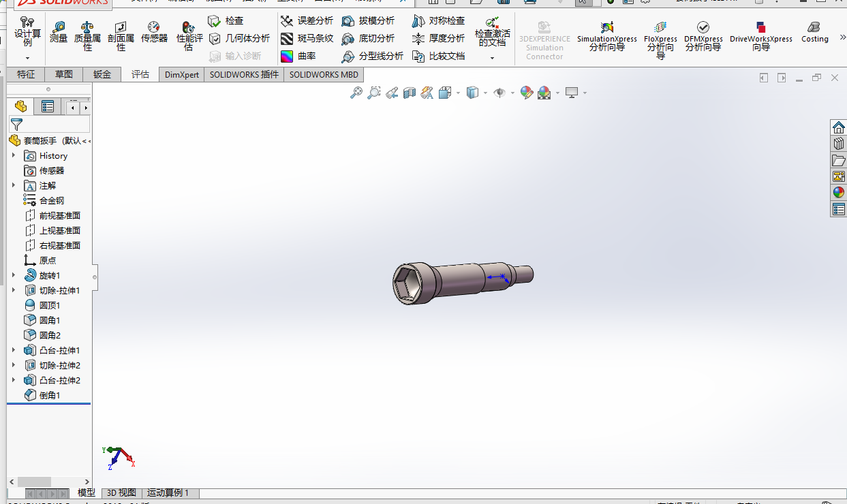Switch to SOLIDWORKS MBD tab
Screen dimensions: 847x504
click(x=324, y=75)
